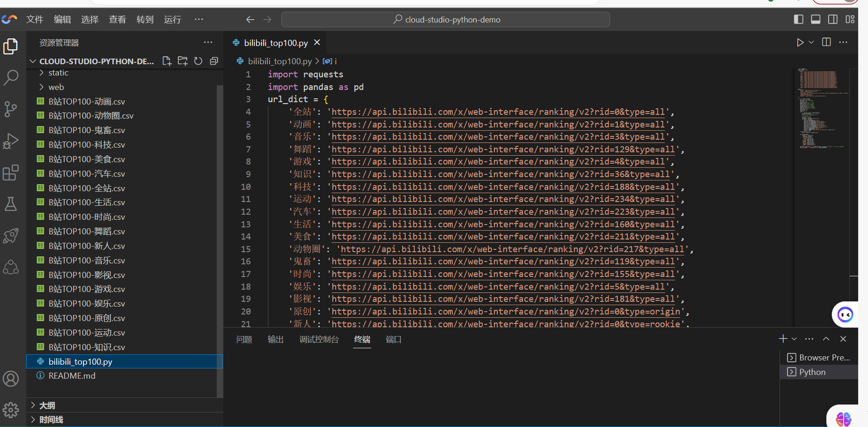Open the Explorer view in the activity bar
This screenshot has height=427, width=868.
pos(11,46)
